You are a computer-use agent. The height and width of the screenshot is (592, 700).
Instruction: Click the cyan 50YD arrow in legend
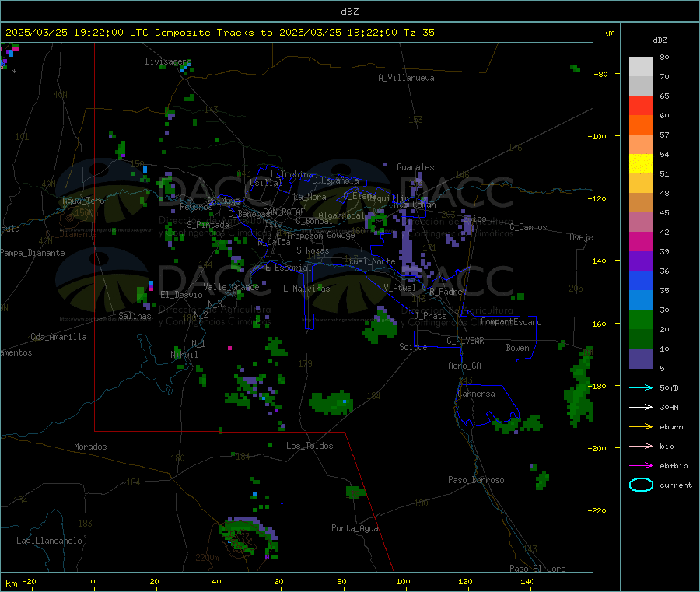tap(641, 387)
